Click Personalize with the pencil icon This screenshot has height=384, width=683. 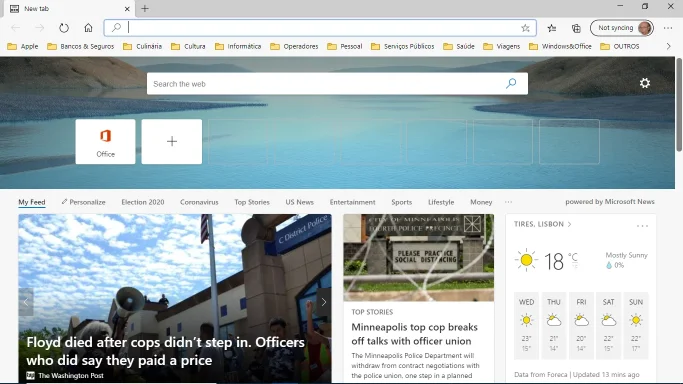[83, 202]
